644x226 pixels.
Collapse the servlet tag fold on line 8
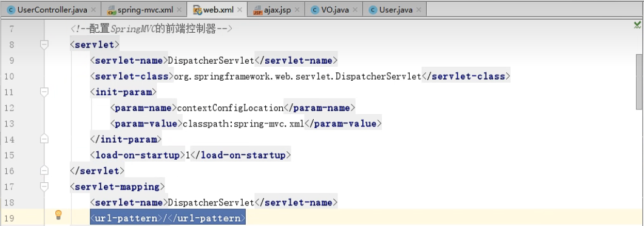(44, 44)
